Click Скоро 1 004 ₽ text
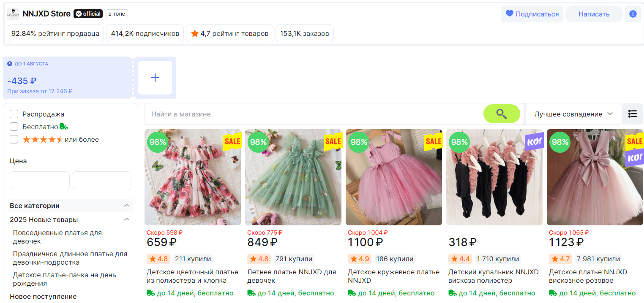Screen dimensions: 644x303 click(368, 233)
